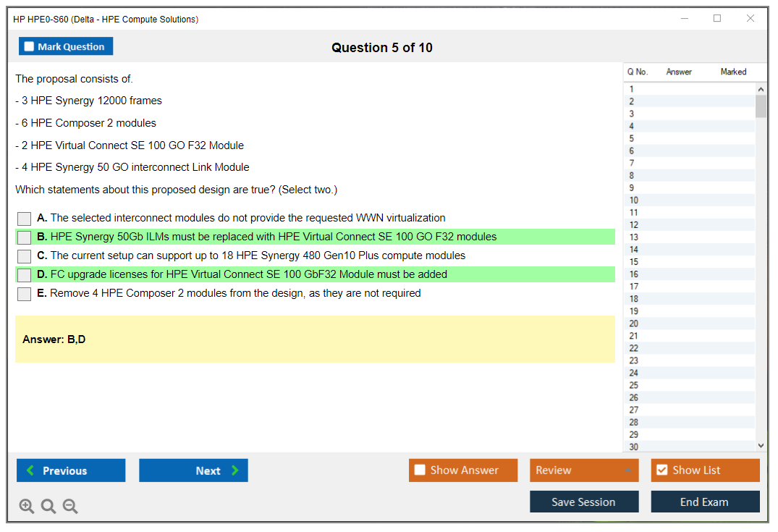Check answer option D checkbox
This screenshot has width=778, height=532.
[x=25, y=275]
